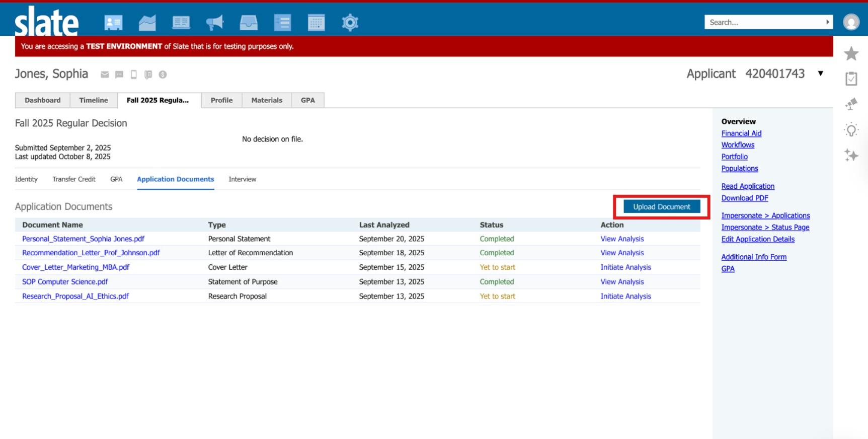Initiate Analysis for Cover Letter row
The height and width of the screenshot is (439, 868).
(x=625, y=267)
